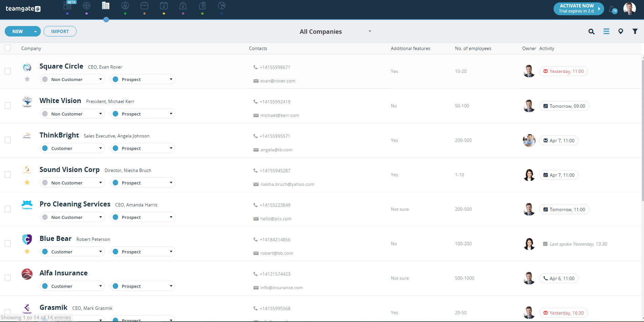644x322 pixels.
Task: Select the Companies building icon in the navbar
Action: point(106,6)
